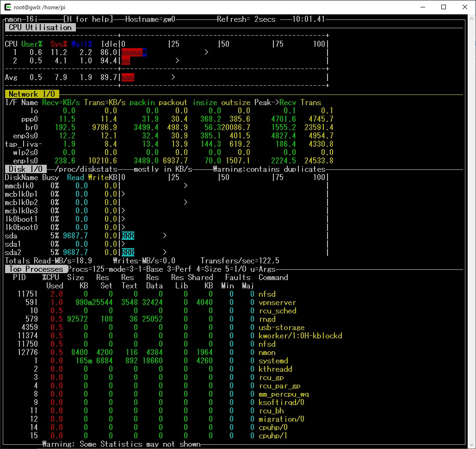Viewport: 476px width, 449px height.
Task: Click the rngd process command
Action: click(x=267, y=319)
